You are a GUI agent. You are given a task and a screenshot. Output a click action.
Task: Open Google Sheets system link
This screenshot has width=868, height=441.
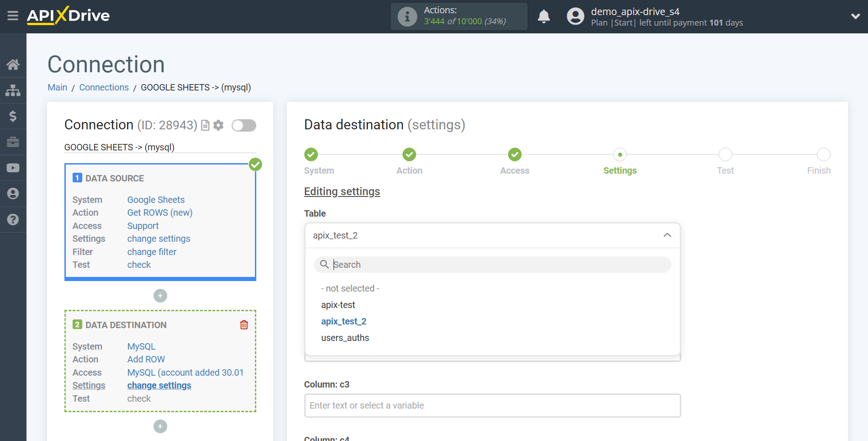coord(156,200)
